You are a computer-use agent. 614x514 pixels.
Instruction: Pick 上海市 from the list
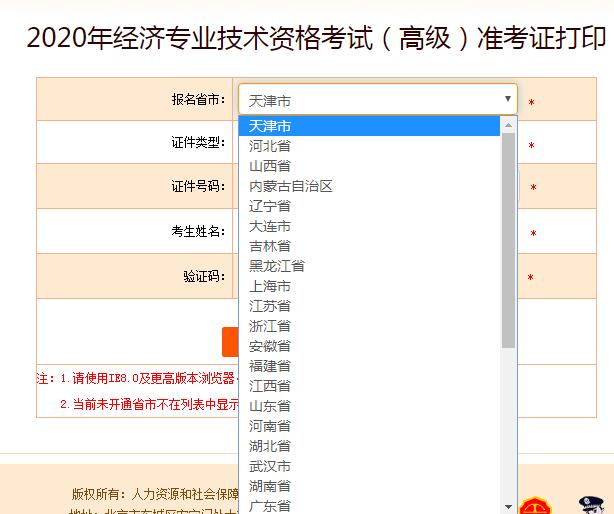[270, 286]
